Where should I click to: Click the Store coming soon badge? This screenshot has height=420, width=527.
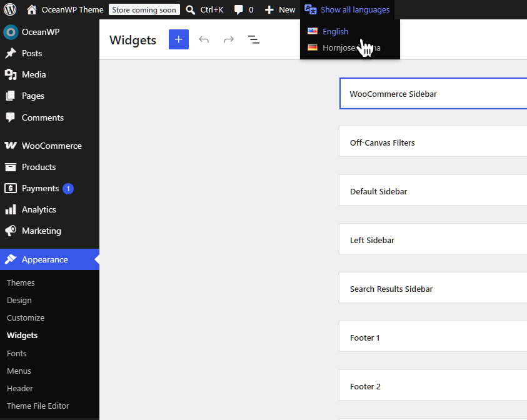point(144,10)
